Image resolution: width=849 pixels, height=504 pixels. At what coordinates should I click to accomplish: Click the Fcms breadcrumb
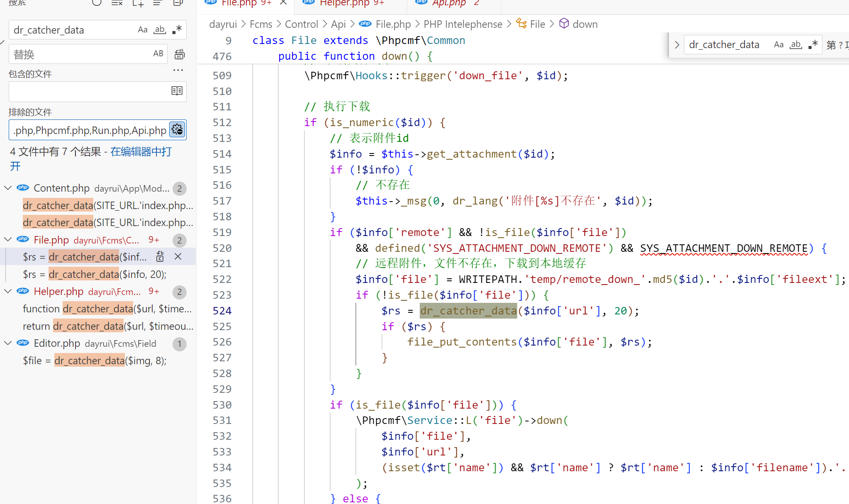click(x=261, y=24)
